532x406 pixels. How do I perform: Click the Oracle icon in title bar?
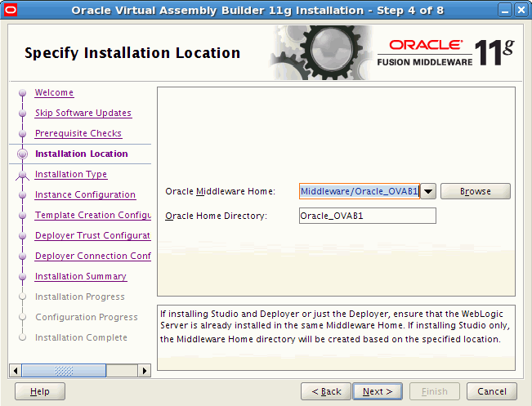10,10
